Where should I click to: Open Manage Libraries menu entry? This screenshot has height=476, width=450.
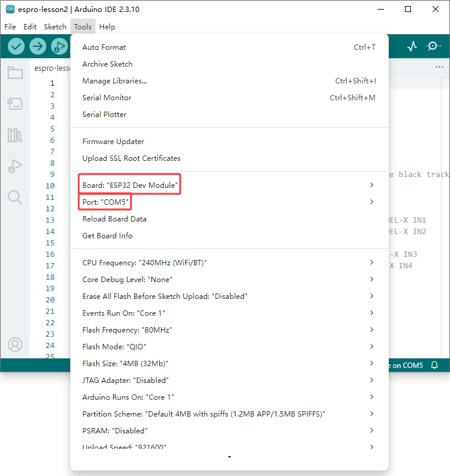click(230, 81)
